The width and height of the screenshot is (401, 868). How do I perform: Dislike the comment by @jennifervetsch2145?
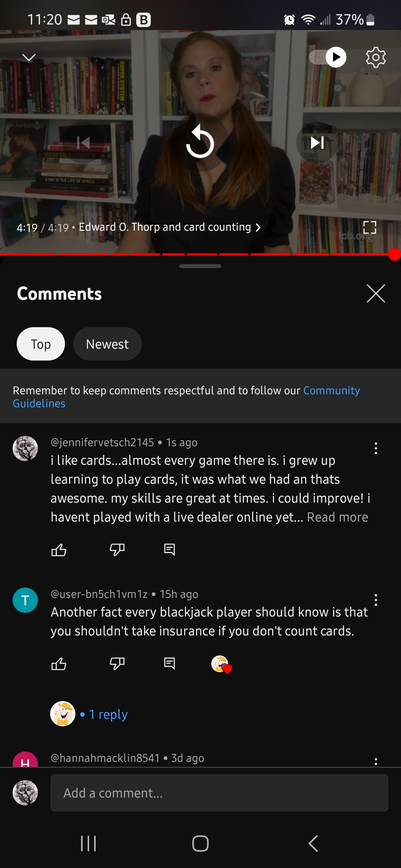[117, 549]
